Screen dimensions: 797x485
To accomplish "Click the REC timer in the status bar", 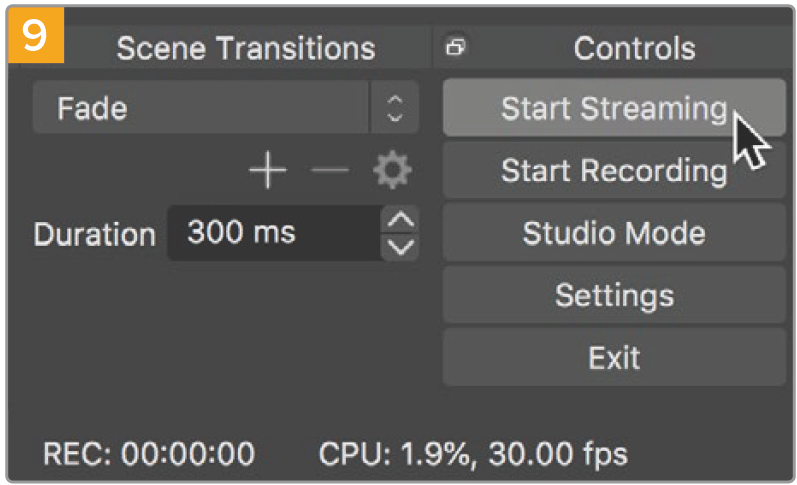I will pos(148,454).
